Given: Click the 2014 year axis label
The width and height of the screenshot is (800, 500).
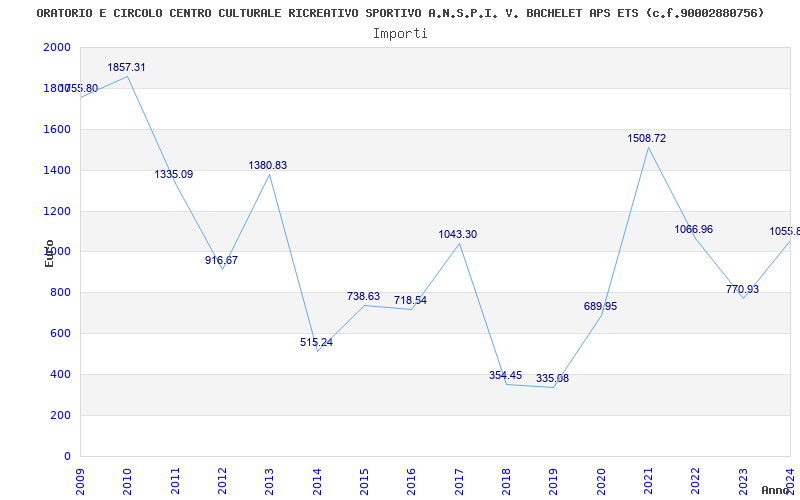Looking at the screenshot, I should [x=317, y=482].
